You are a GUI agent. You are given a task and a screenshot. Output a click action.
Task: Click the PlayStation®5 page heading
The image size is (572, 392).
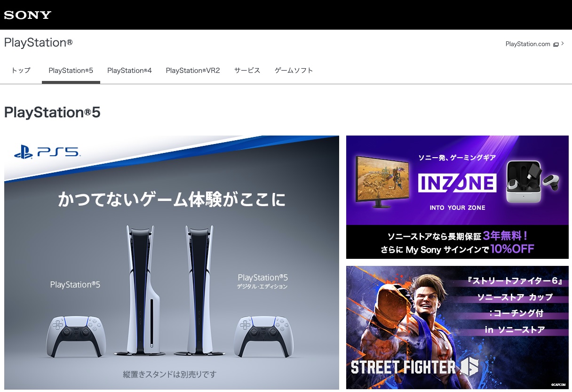click(52, 112)
